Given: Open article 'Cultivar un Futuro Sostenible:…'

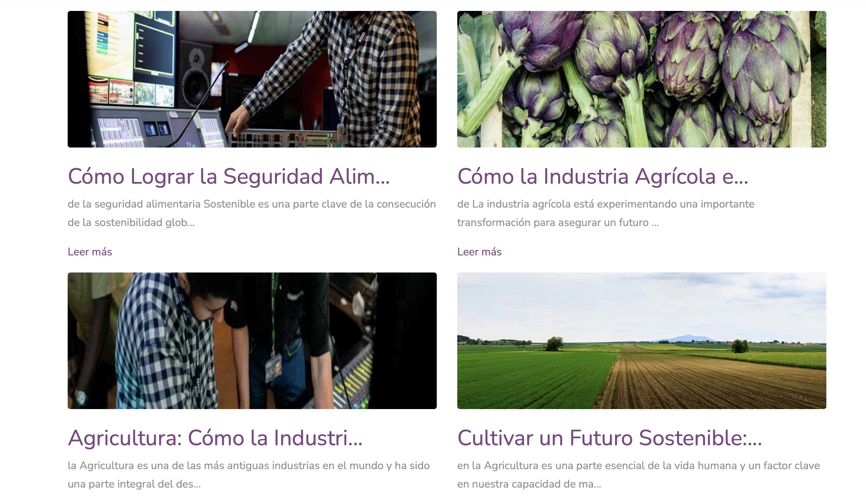Looking at the screenshot, I should 610,438.
